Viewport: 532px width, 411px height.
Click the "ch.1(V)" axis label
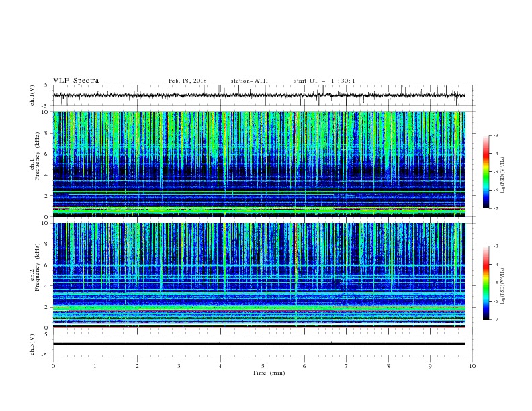point(32,95)
